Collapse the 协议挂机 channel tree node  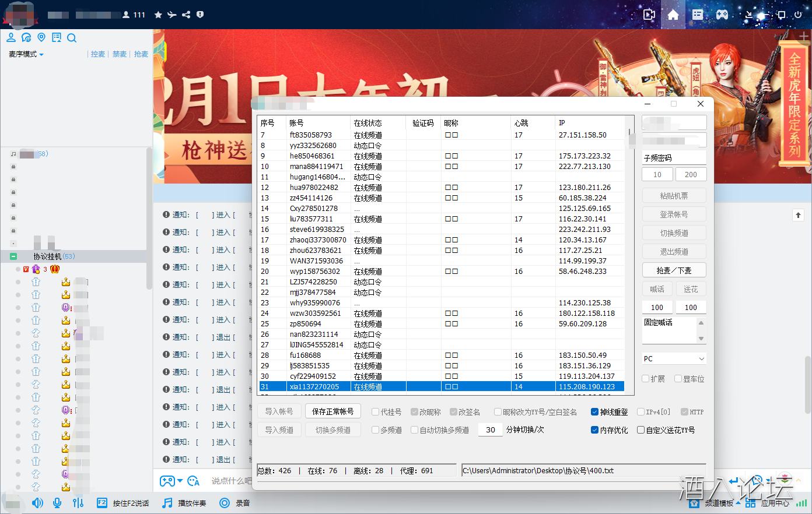(12, 256)
